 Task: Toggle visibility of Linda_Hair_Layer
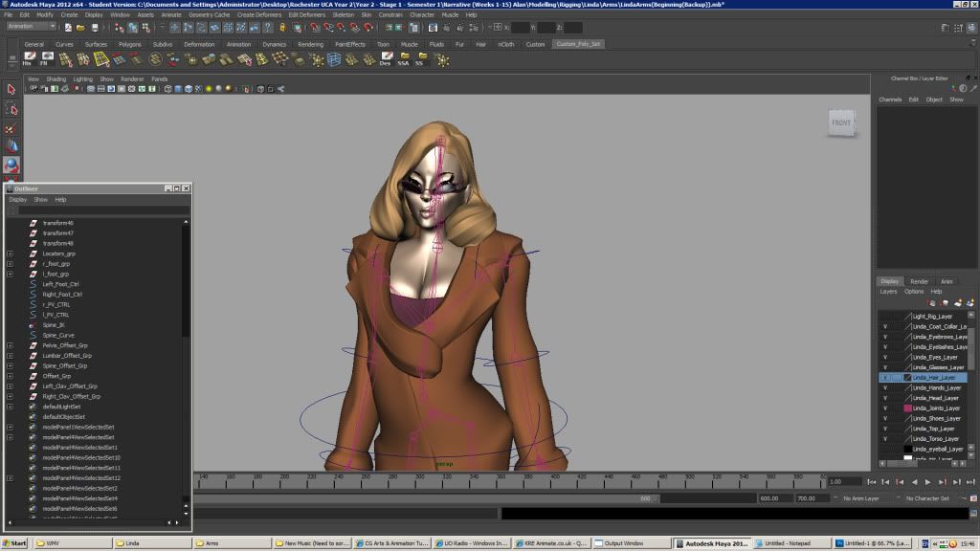click(885, 378)
